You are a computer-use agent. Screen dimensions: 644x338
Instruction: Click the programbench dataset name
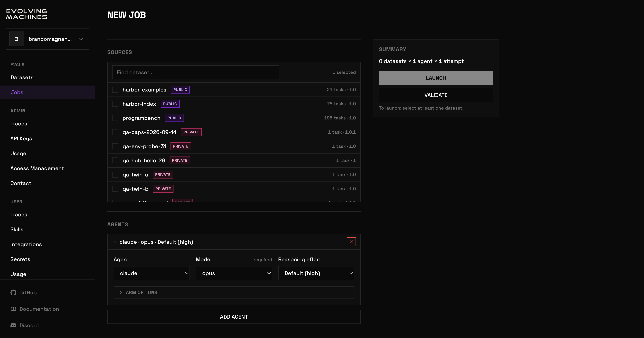tap(141, 118)
